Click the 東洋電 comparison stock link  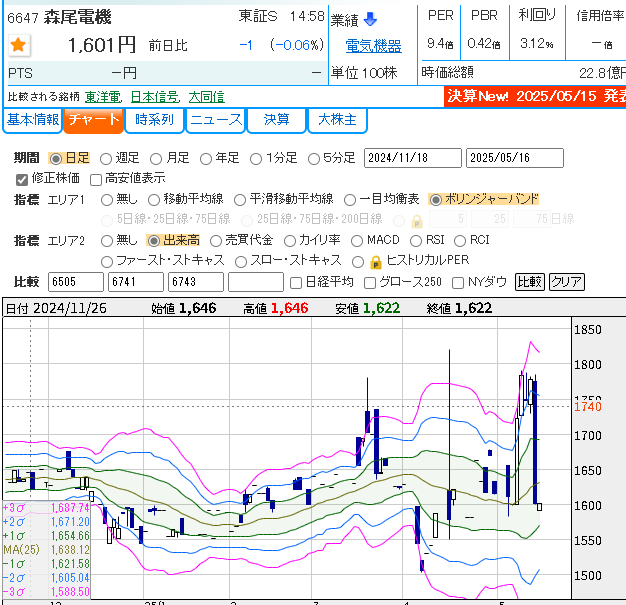tap(103, 97)
